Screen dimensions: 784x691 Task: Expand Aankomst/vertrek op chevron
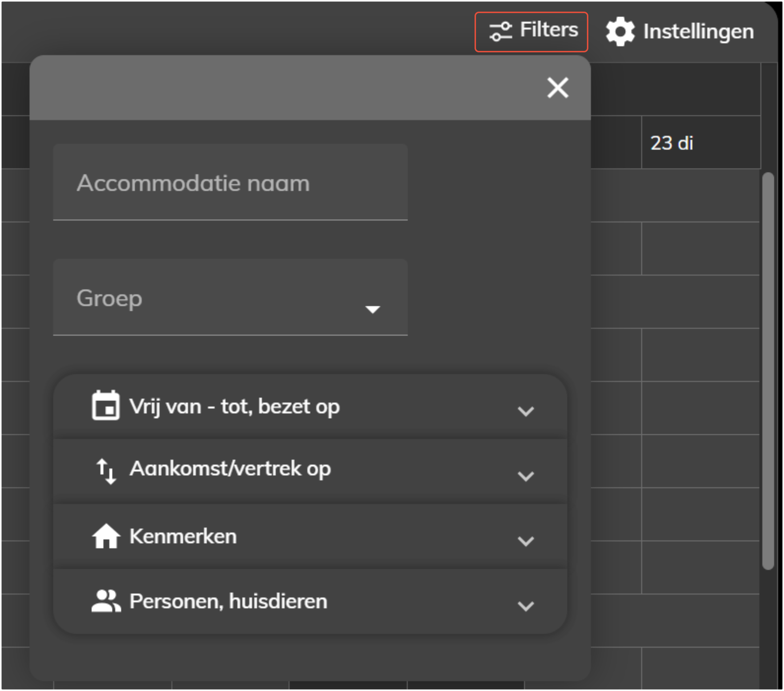pyautogui.click(x=525, y=476)
